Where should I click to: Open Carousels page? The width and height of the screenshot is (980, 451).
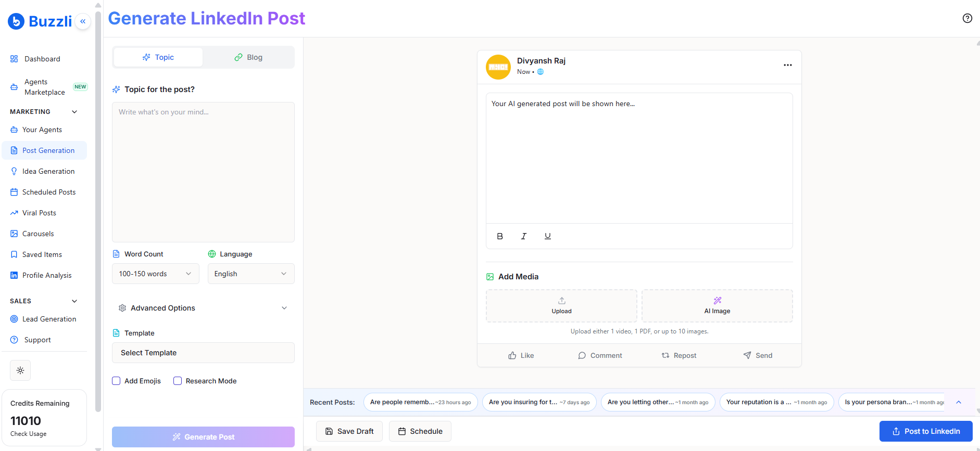[44, 234]
